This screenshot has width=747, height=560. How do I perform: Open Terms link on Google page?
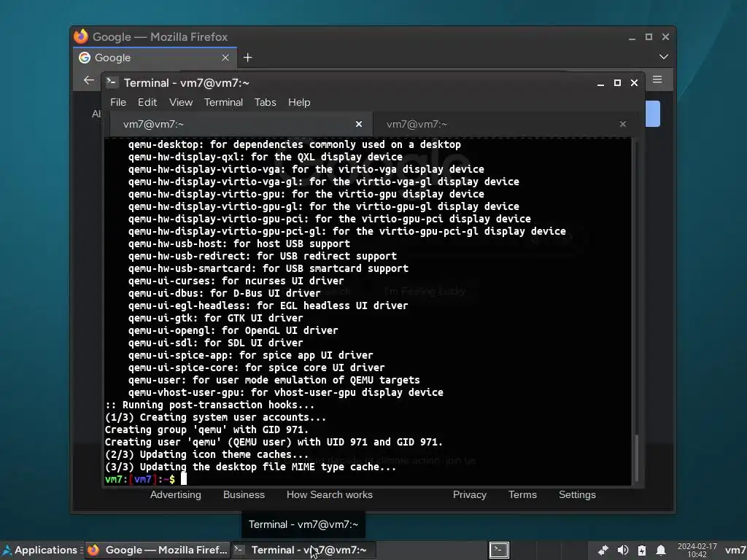coord(522,495)
